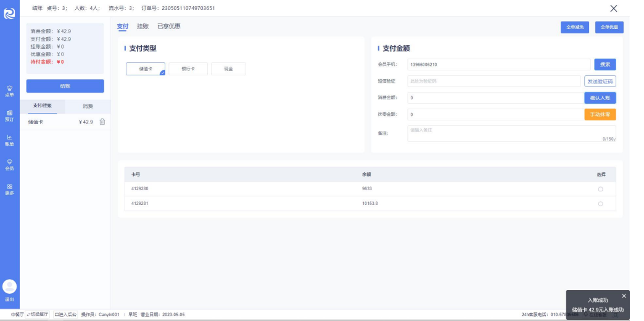Choose 储值卡 payment type
The image size is (644, 321).
146,69
